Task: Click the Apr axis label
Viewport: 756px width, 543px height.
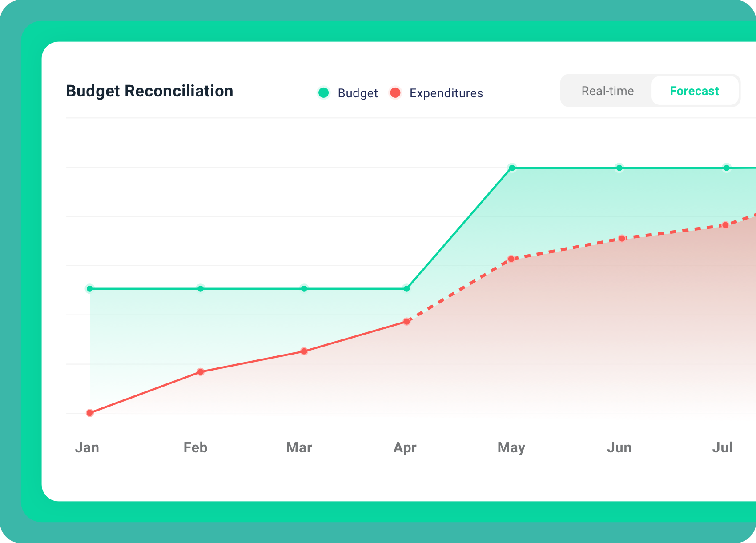Action: pyautogui.click(x=405, y=448)
